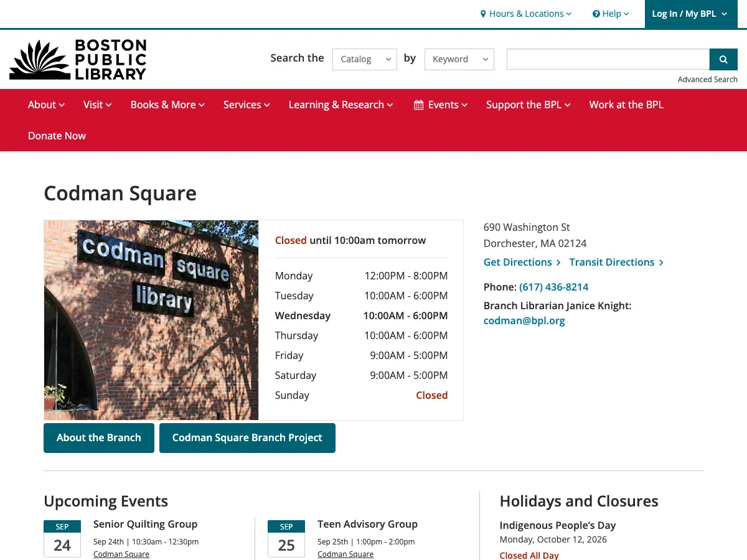
Task: Expand Learning & Research menu
Action: (341, 105)
